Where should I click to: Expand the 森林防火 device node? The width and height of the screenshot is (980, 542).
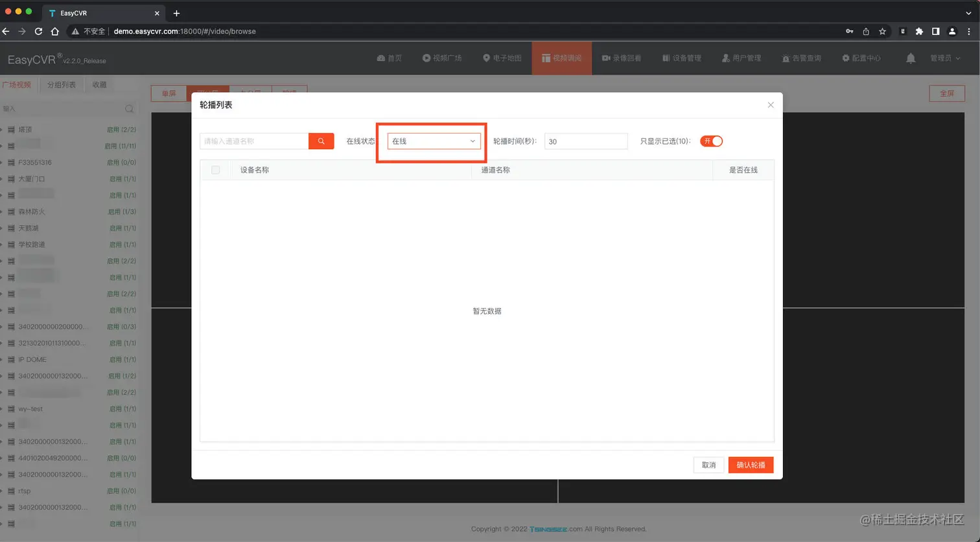2,211
